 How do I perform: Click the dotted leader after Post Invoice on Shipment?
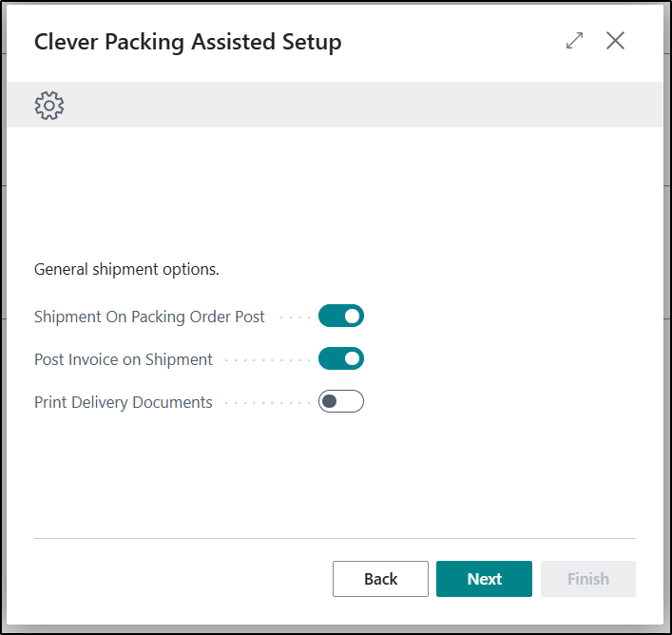pyautogui.click(x=266, y=360)
